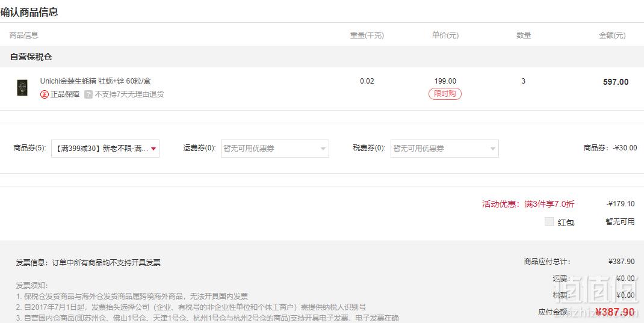Click the 商品应付总计 ¥387.90 value
644x323 pixels.
tap(621, 262)
